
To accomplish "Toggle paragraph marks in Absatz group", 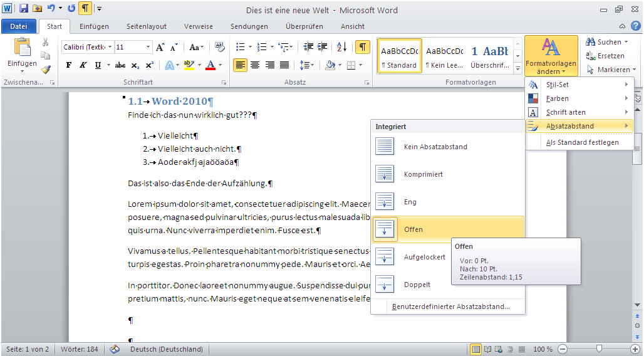I will coord(362,47).
